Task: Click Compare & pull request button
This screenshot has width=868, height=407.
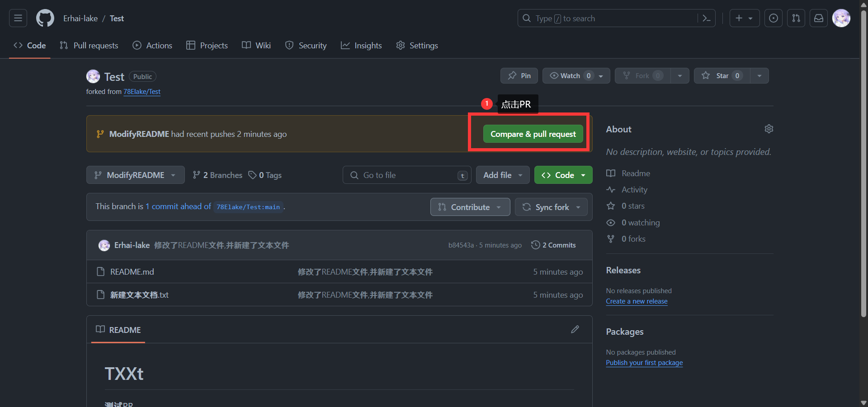Action: click(533, 134)
